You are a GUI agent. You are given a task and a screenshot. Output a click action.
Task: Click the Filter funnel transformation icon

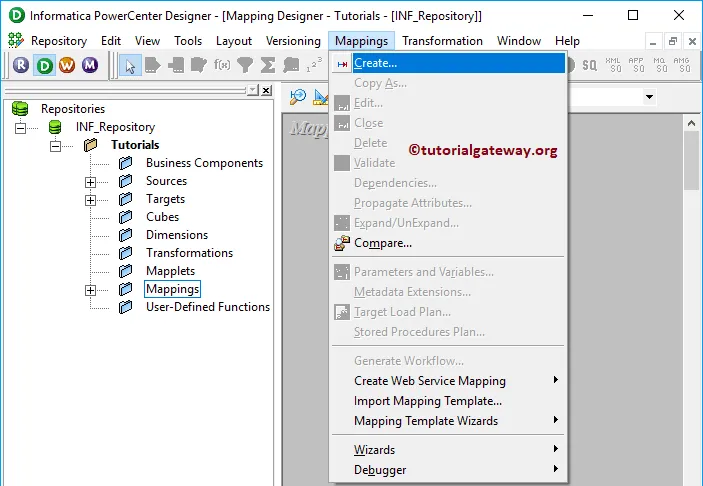click(x=245, y=65)
